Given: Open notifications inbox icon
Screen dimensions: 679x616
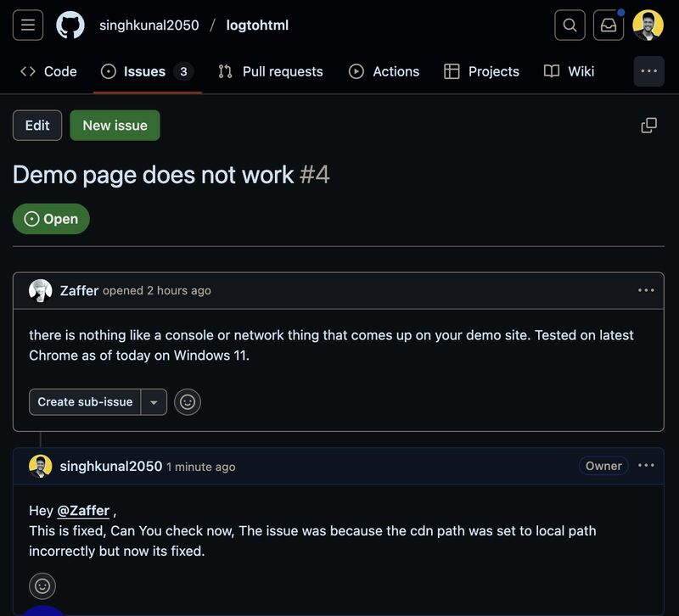Looking at the screenshot, I should pos(608,25).
